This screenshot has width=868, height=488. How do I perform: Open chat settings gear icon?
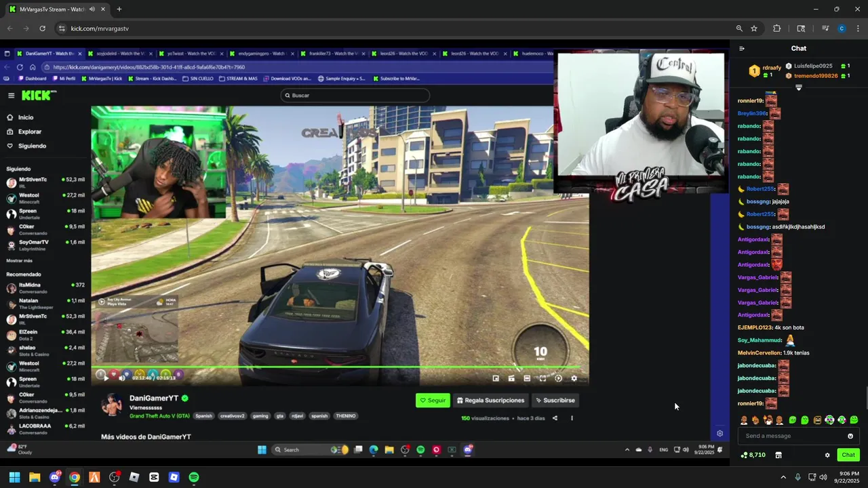827,455
